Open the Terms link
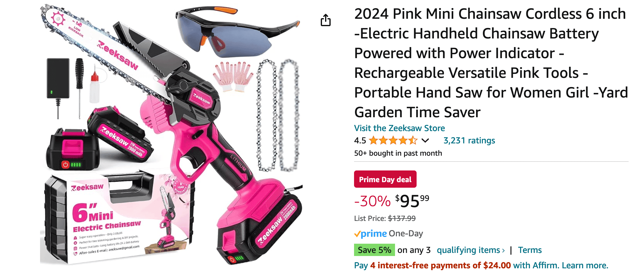 530,250
